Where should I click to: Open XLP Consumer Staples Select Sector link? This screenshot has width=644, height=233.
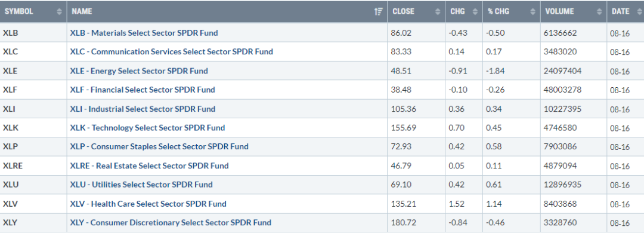click(159, 146)
